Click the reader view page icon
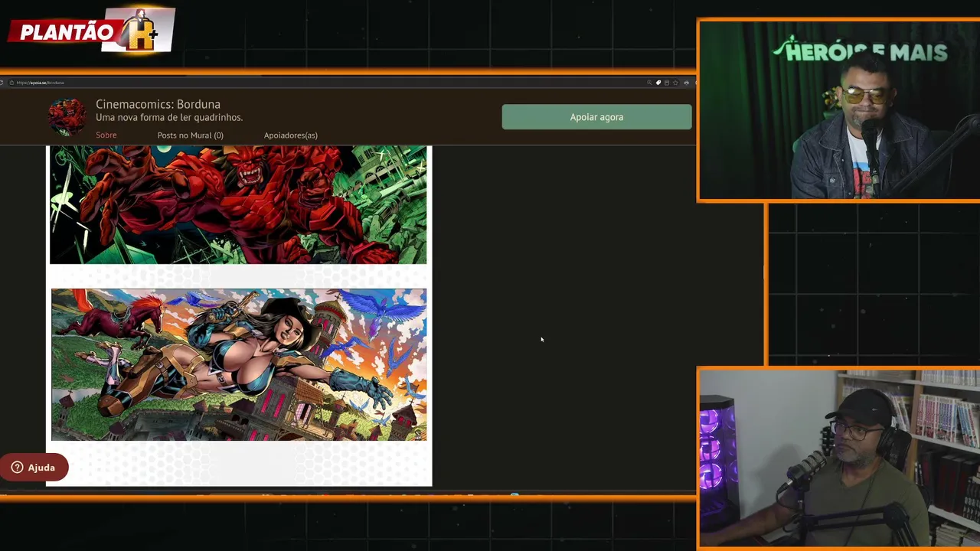This screenshot has width=980, height=551. tap(667, 83)
